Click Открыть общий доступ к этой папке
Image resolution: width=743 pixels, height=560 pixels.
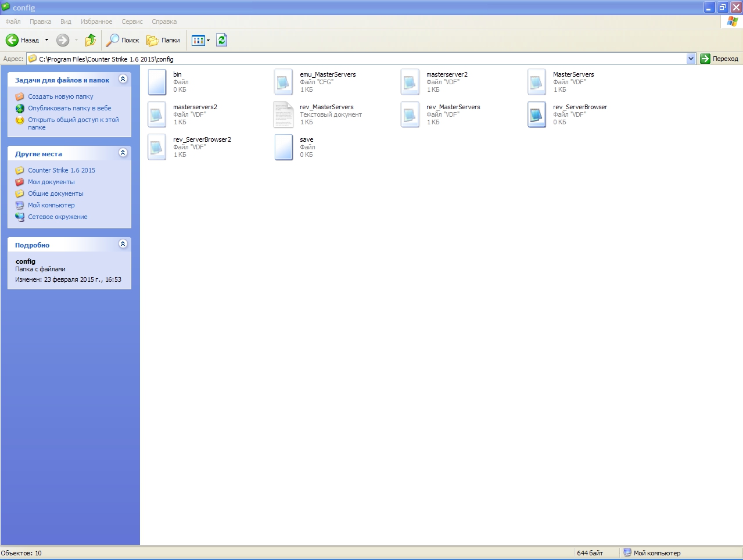(73, 124)
